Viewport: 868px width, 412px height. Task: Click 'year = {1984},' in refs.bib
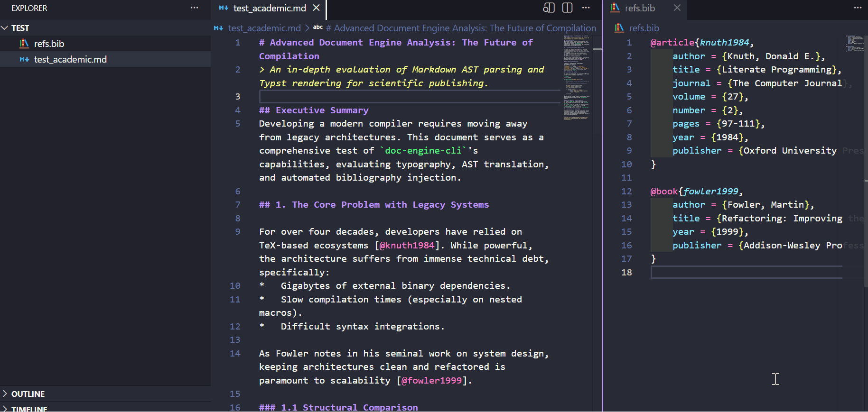710,137
